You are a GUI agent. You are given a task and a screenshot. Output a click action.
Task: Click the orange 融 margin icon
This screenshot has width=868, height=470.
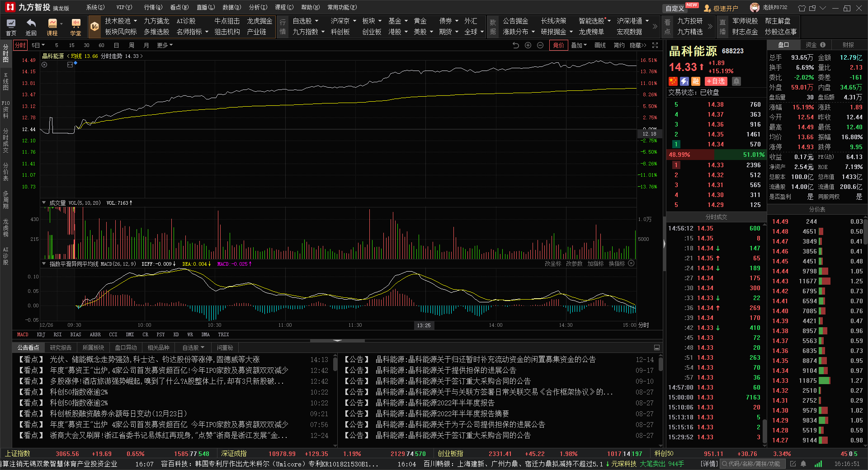click(x=696, y=81)
